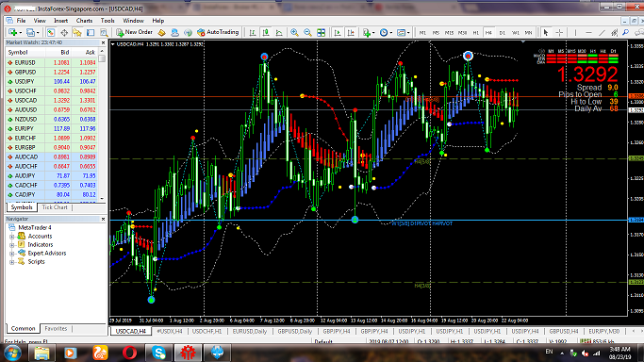Open Indicators dropdown arrow
644x362 pixels.
click(373, 32)
